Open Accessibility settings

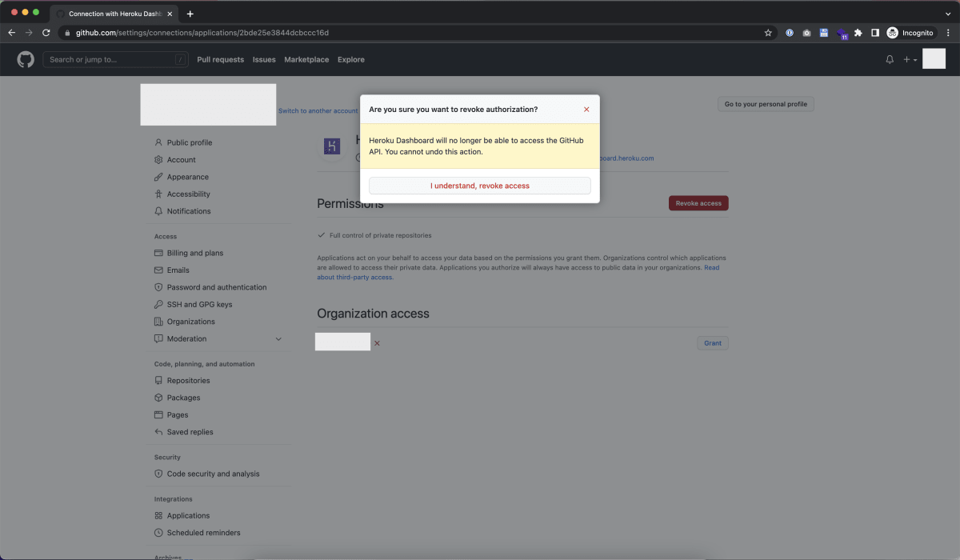(189, 194)
